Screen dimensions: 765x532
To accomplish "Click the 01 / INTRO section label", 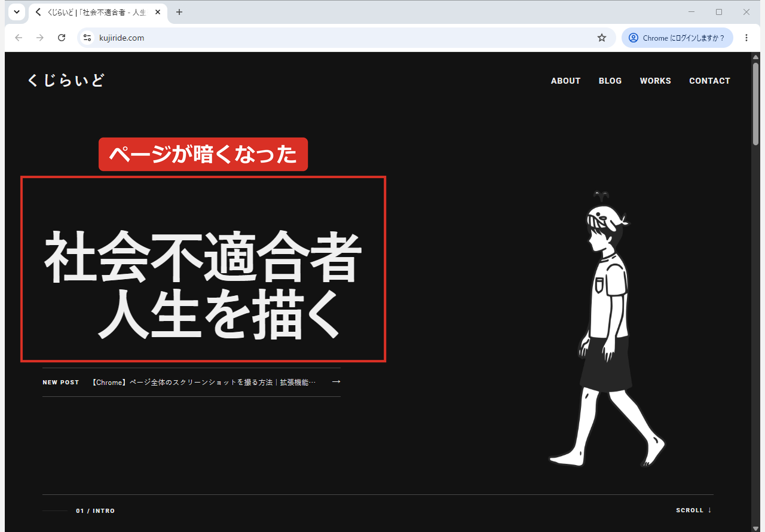I will 95,511.
